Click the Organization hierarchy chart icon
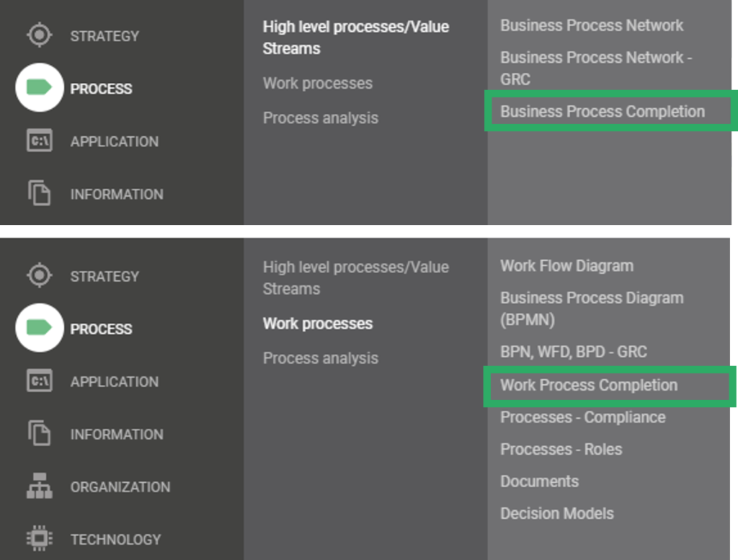This screenshot has width=738, height=560. coord(38,487)
